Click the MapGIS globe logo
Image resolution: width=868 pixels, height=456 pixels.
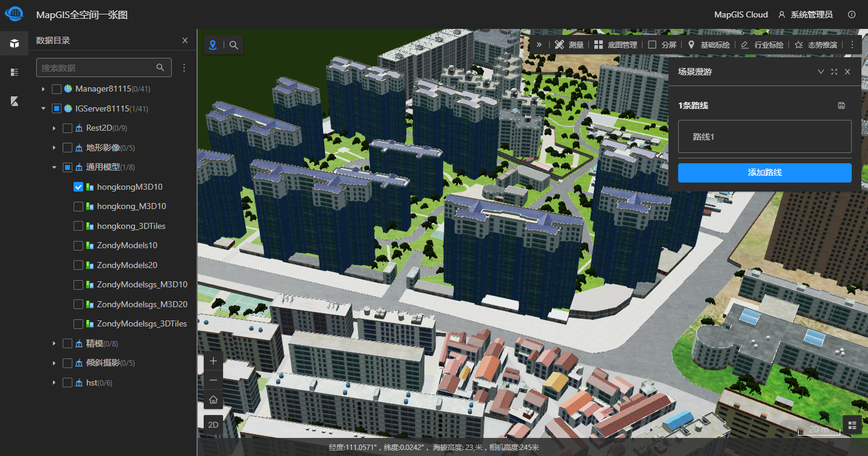pyautogui.click(x=14, y=13)
